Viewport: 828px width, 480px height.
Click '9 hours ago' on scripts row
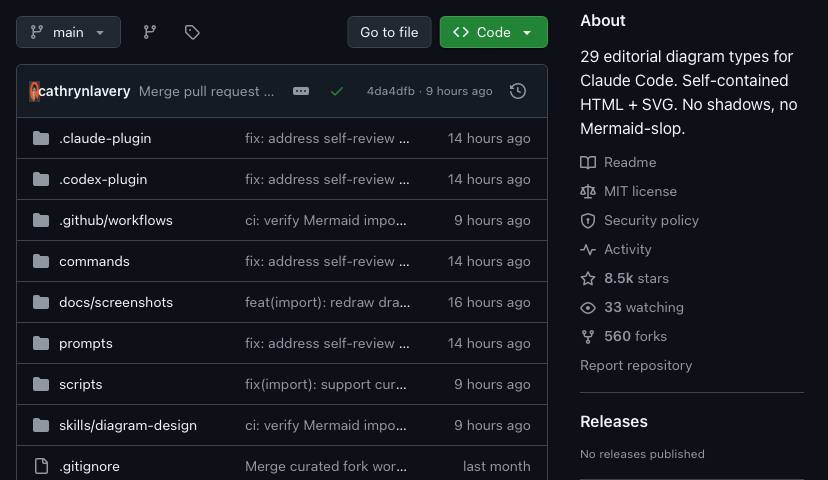point(492,384)
